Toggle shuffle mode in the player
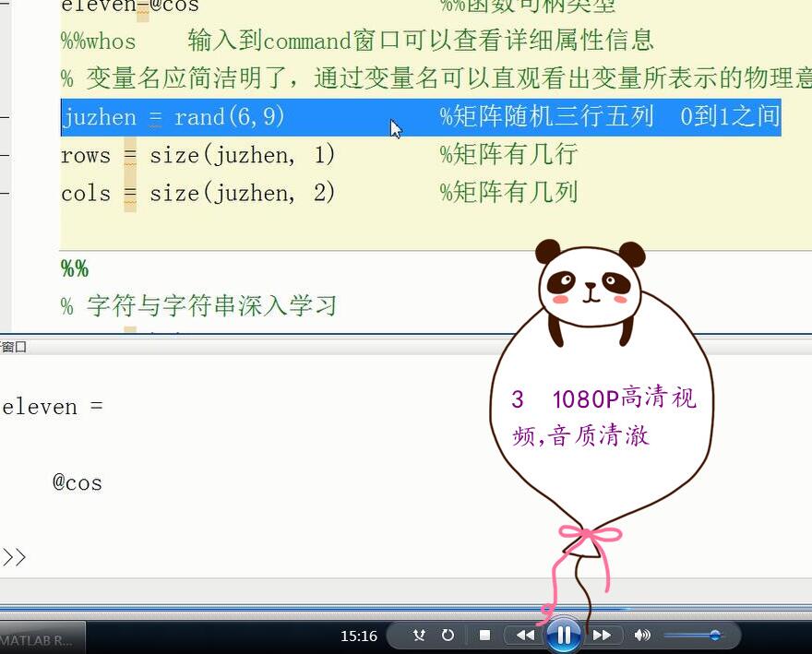The image size is (812, 654). (x=419, y=635)
